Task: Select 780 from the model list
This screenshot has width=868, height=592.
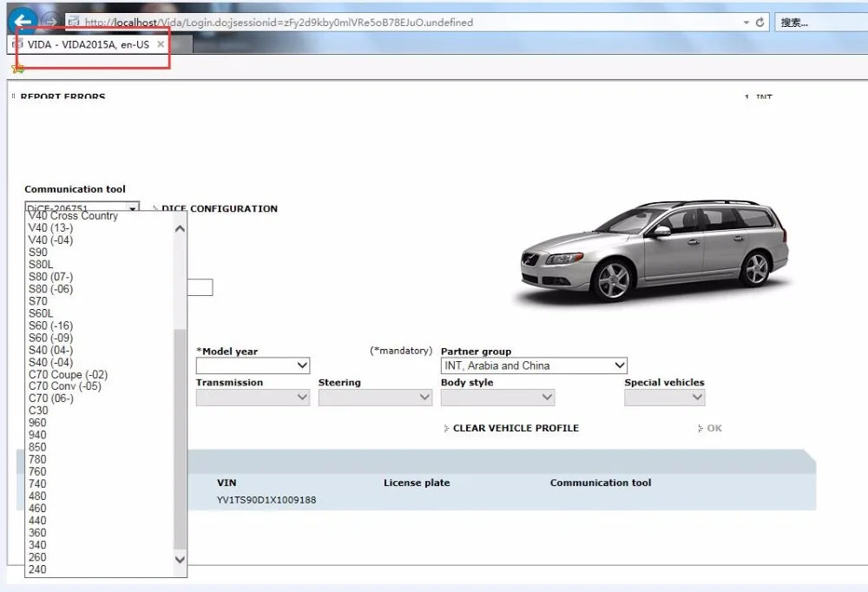Action: [x=37, y=459]
